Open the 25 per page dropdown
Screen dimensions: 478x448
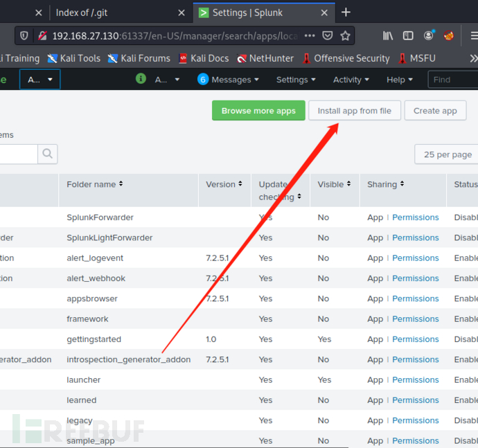[x=446, y=154]
